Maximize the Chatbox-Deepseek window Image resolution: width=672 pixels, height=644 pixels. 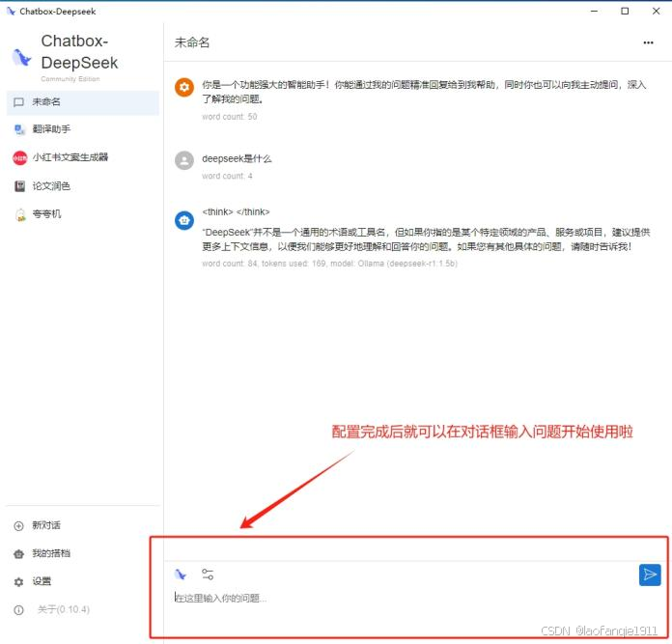point(625,12)
